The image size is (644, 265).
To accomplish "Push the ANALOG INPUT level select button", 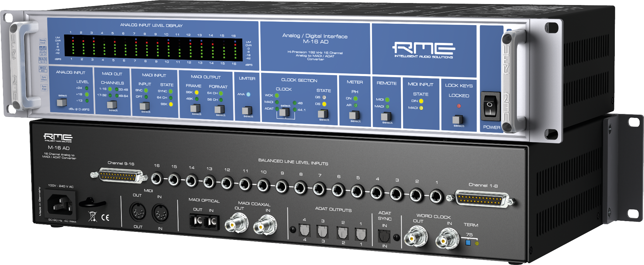I will (x=62, y=102).
